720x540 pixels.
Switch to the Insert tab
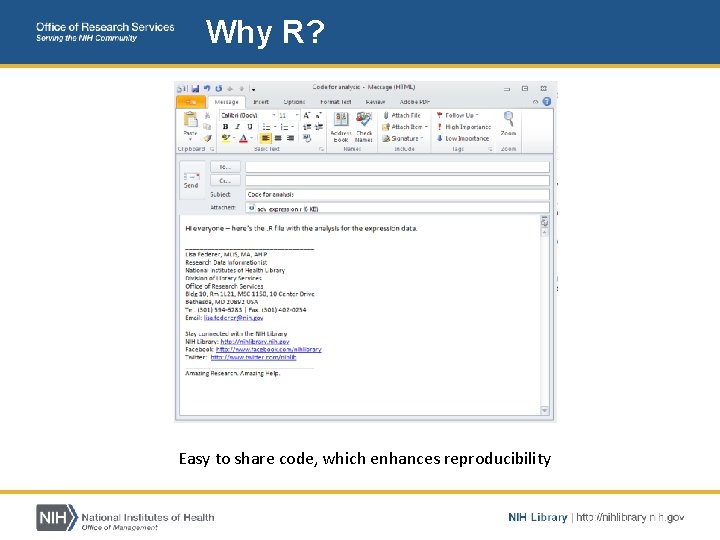261,102
